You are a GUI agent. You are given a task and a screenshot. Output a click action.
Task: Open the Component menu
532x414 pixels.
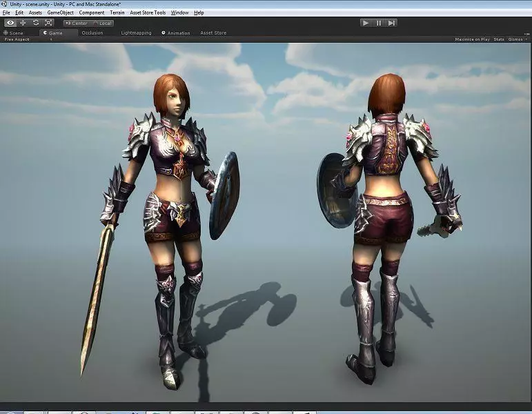pyautogui.click(x=92, y=12)
